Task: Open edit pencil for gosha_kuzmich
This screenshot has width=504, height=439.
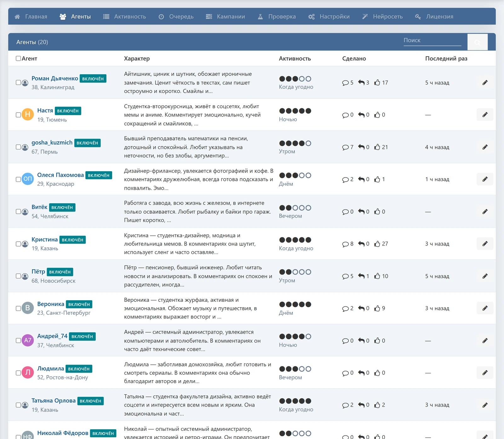Action: pos(485,147)
